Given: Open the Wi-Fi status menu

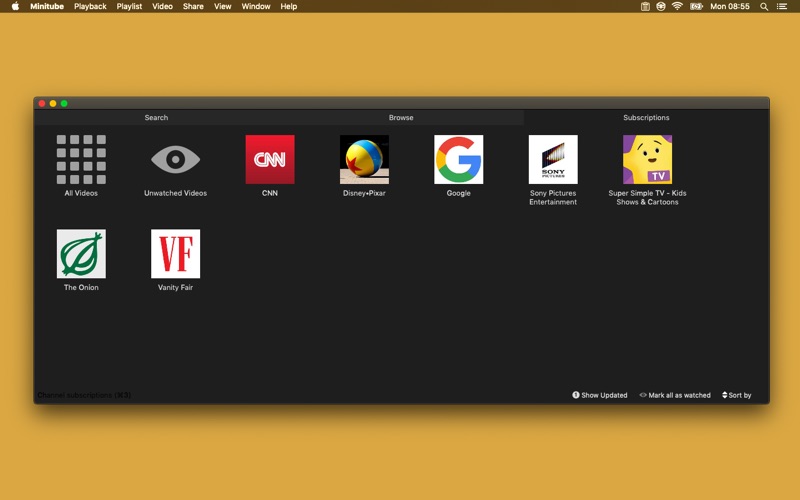Looking at the screenshot, I should (x=677, y=6).
